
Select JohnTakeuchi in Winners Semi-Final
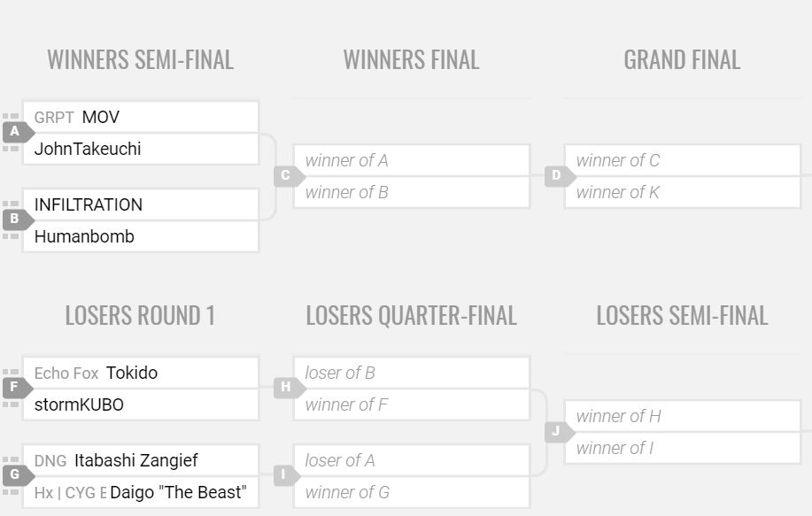[88, 149]
